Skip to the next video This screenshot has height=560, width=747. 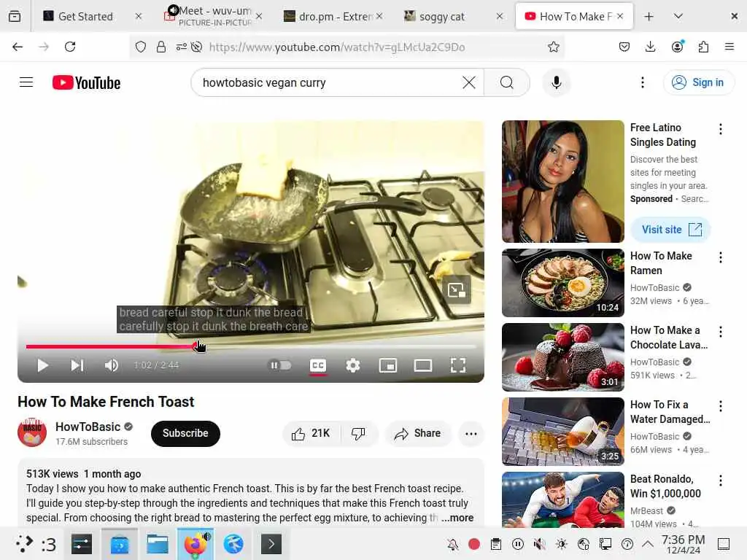coord(77,365)
